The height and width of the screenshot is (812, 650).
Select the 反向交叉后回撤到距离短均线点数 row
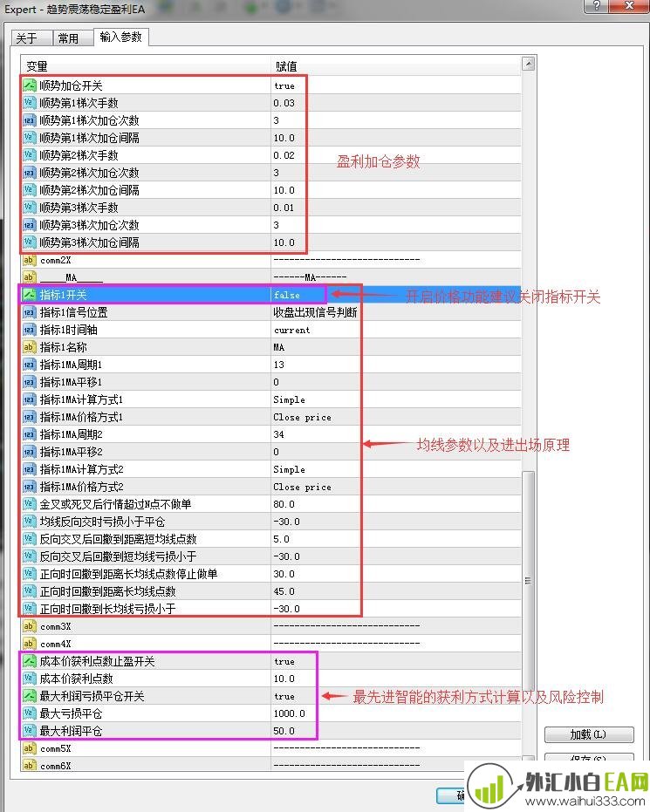270,539
